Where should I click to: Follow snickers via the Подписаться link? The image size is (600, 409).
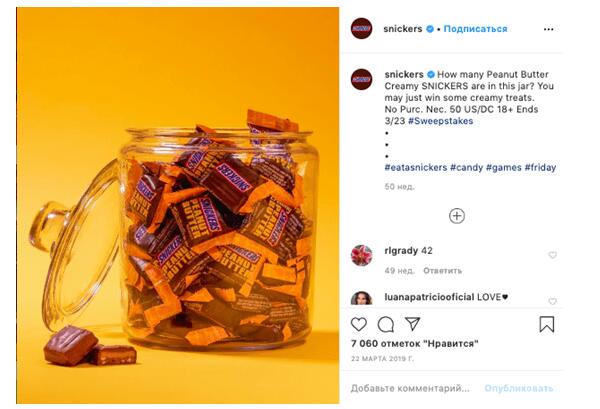coord(475,29)
